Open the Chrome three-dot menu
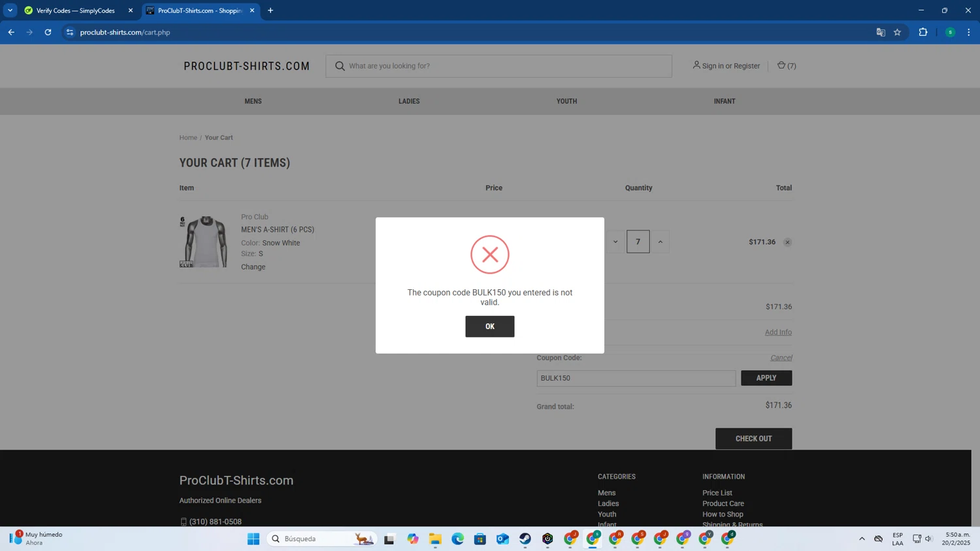980x551 pixels. tap(969, 32)
